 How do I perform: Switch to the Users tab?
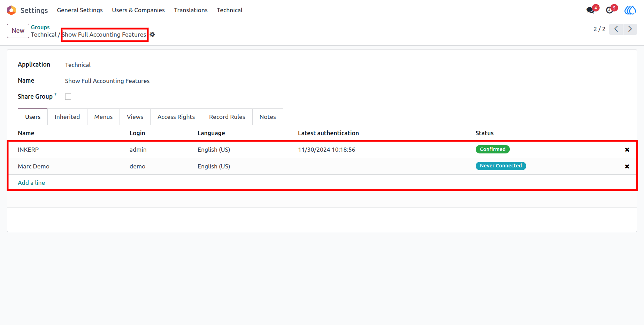[x=33, y=117]
